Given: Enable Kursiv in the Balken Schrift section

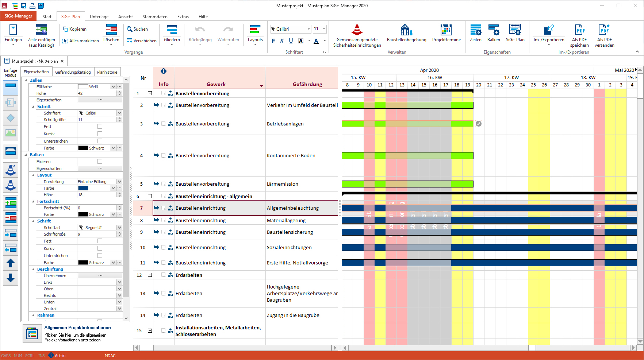Looking at the screenshot, I should (x=99, y=248).
